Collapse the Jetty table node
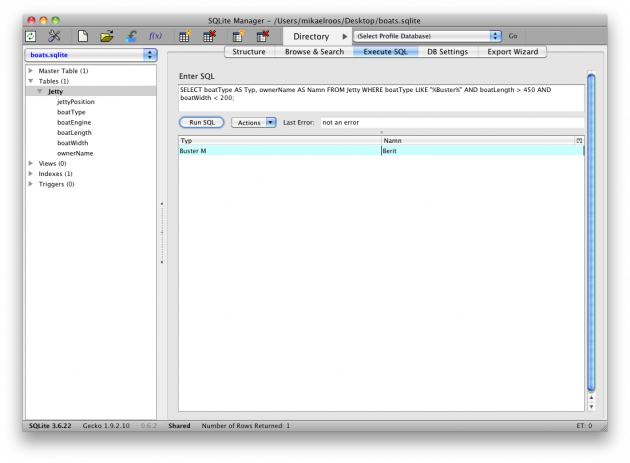Screen dimensions: 630x463 pos(40,91)
